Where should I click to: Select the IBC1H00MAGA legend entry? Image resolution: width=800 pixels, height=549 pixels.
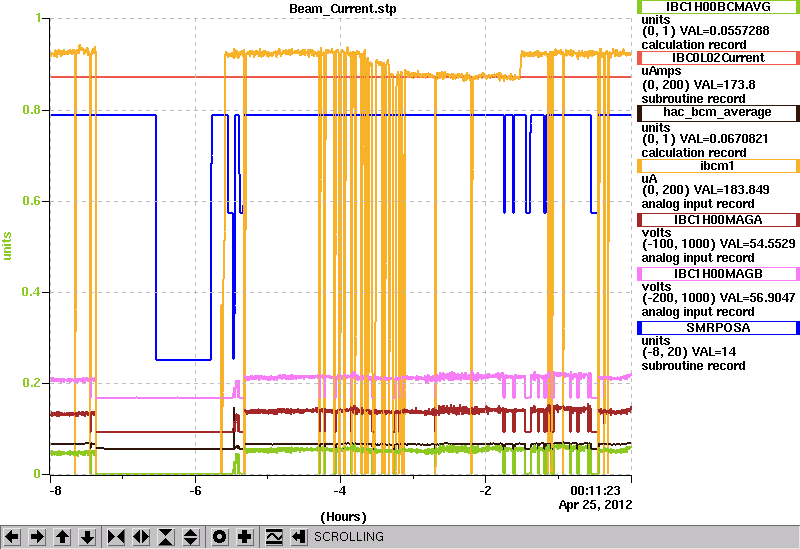[x=717, y=220]
